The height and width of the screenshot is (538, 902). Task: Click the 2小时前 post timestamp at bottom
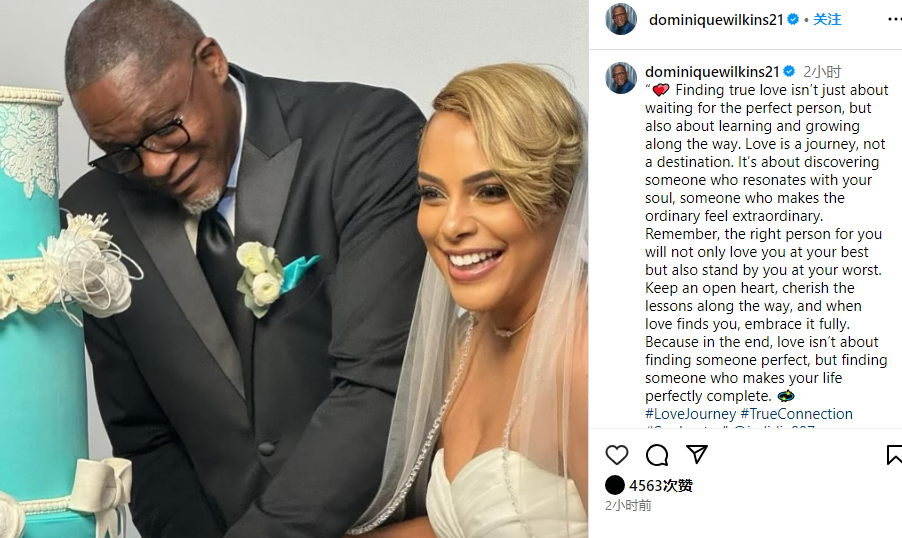coord(628,505)
